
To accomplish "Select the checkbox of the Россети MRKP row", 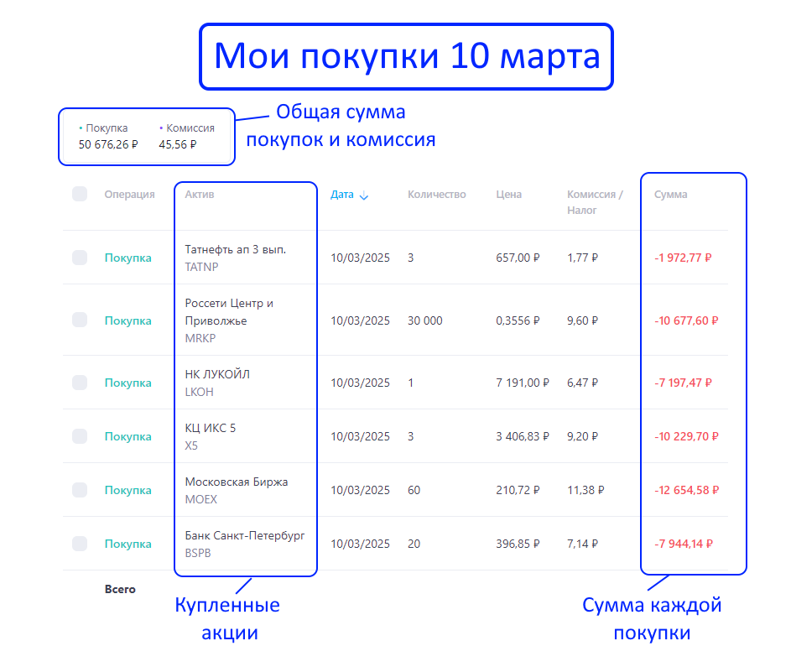I will 80,320.
